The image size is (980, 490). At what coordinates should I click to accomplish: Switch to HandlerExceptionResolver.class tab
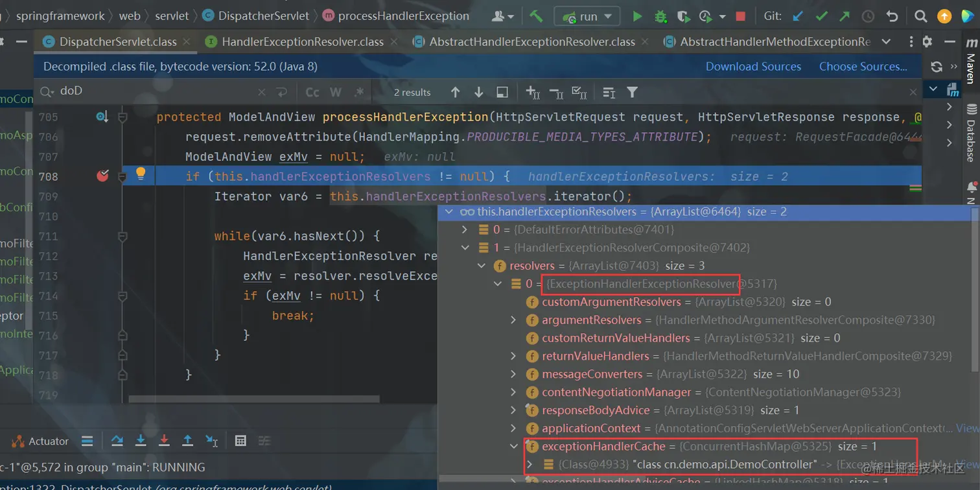click(303, 41)
